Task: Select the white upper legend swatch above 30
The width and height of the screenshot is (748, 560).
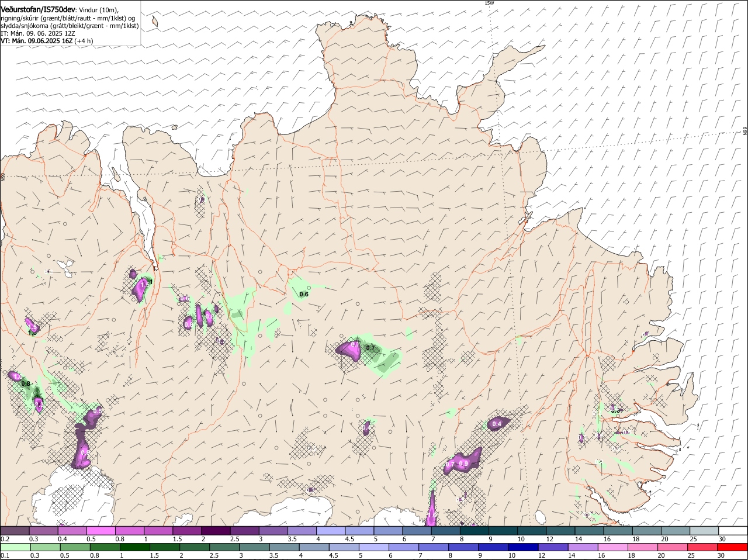Action: click(733, 531)
